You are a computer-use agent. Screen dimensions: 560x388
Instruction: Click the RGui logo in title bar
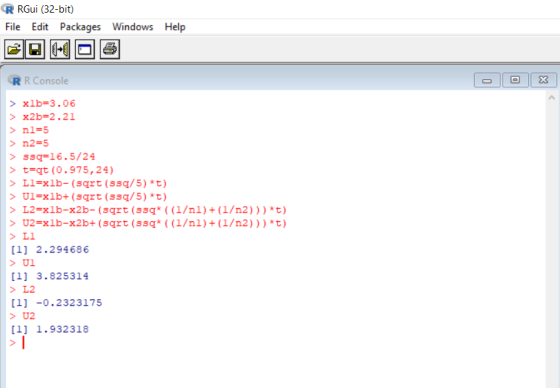tap(8, 9)
